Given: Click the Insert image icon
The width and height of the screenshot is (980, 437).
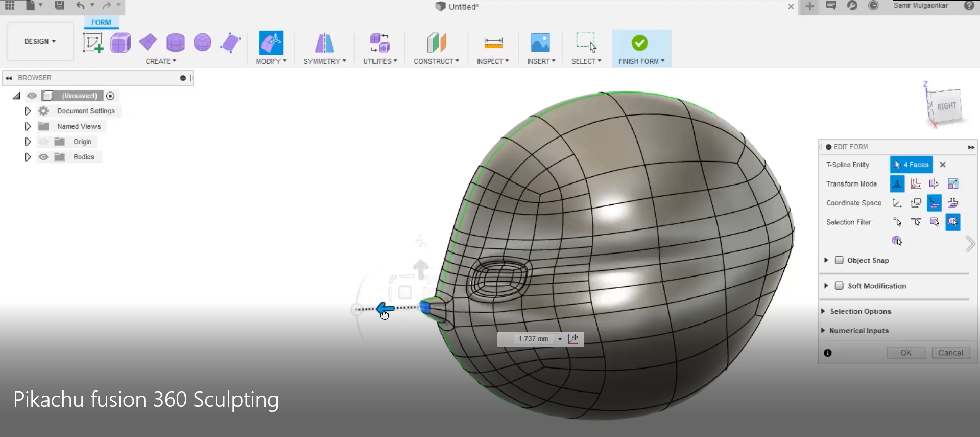Looking at the screenshot, I should [x=540, y=42].
